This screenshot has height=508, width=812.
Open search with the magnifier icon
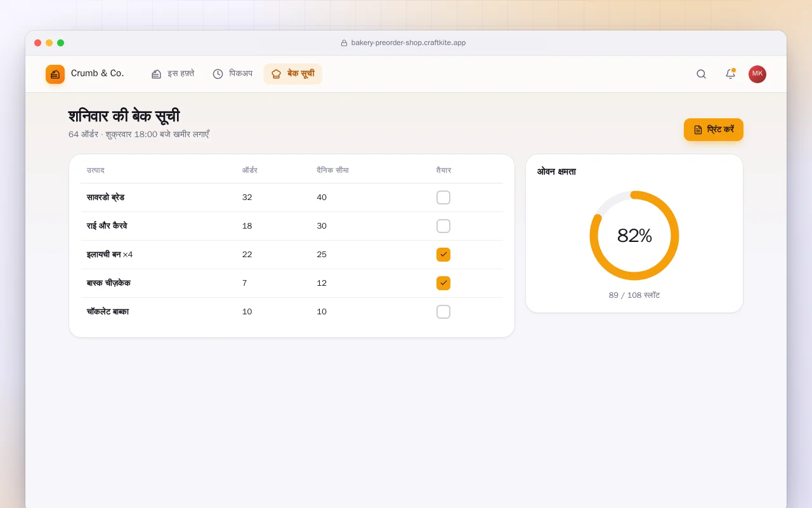click(701, 74)
